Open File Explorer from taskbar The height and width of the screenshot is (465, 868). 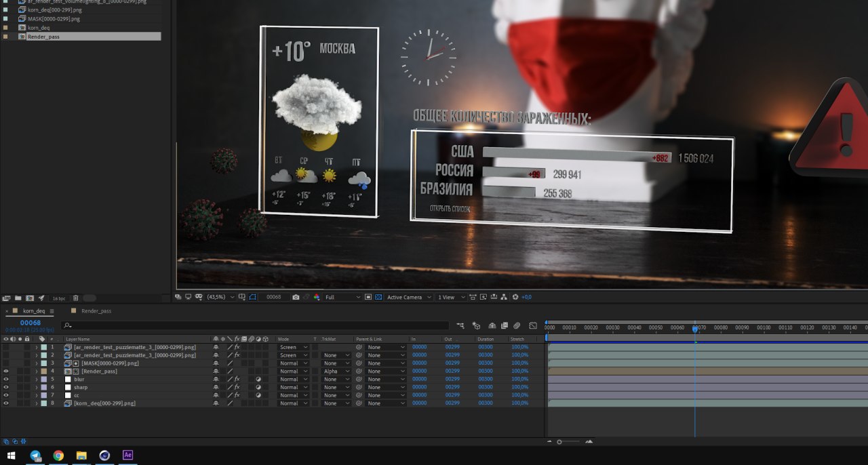click(81, 456)
